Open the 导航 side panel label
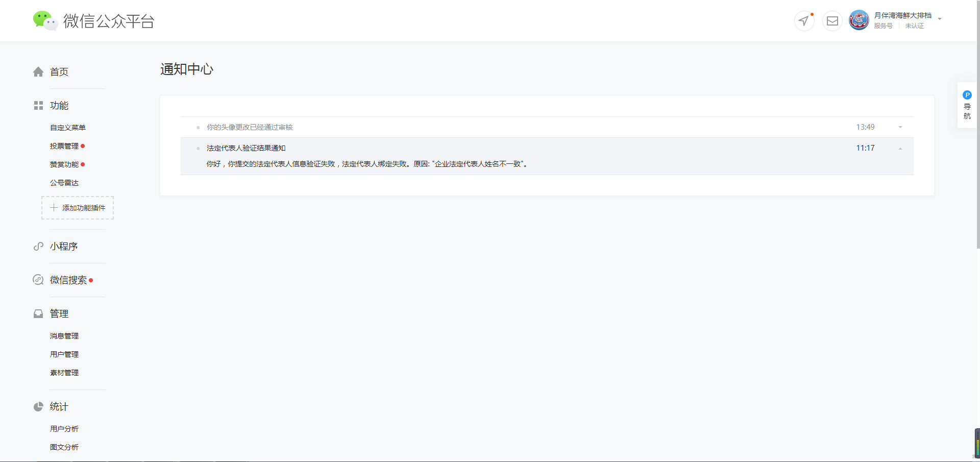Viewport: 980px width, 462px height. click(967, 111)
